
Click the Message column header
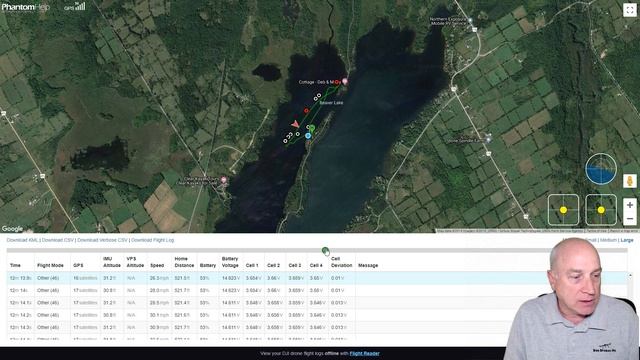click(x=368, y=265)
